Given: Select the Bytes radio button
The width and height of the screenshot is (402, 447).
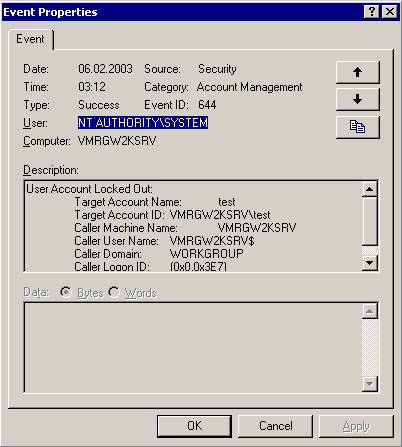Looking at the screenshot, I should pos(66,292).
